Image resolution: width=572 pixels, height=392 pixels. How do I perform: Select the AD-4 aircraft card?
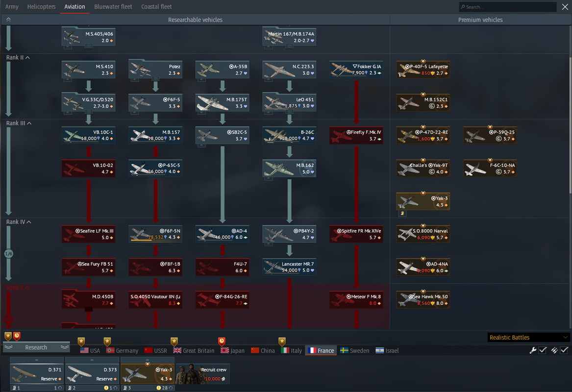click(222, 234)
